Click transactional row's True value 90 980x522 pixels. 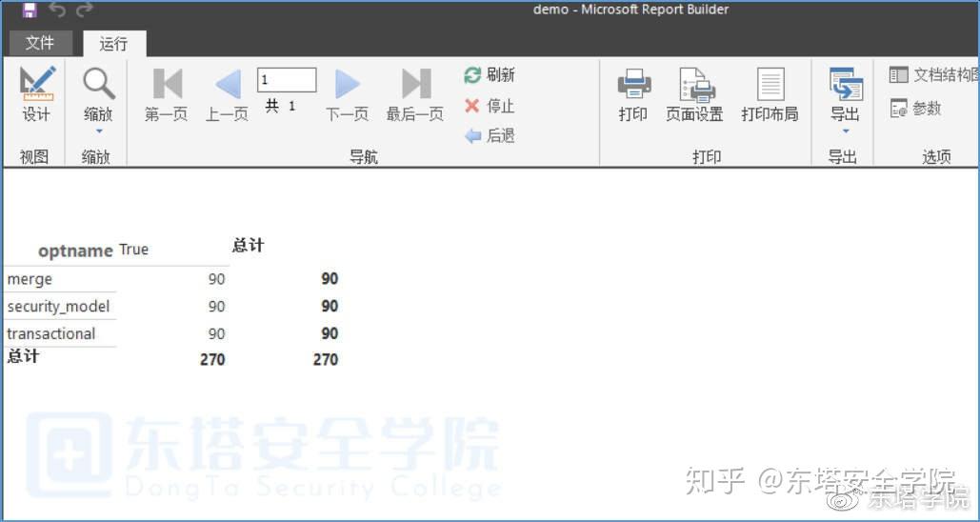(216, 333)
